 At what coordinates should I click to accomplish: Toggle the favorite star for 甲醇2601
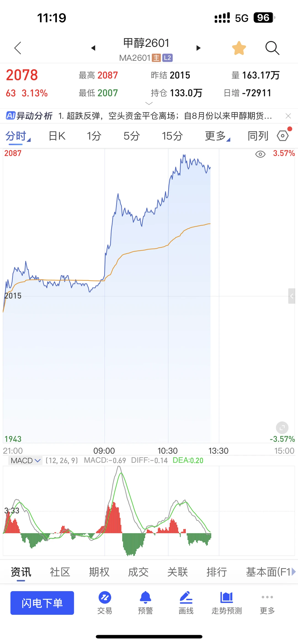coord(239,48)
